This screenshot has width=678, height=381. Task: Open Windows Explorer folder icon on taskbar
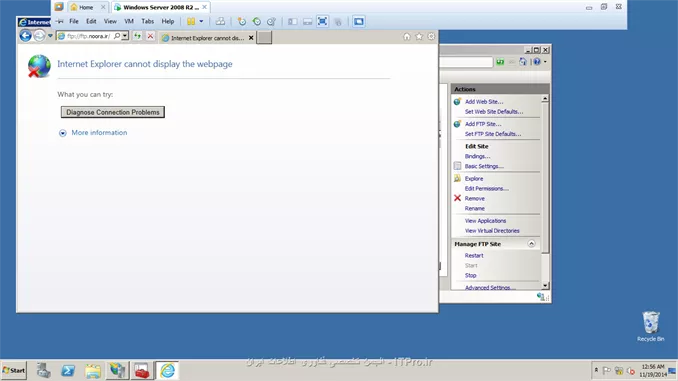pos(93,371)
